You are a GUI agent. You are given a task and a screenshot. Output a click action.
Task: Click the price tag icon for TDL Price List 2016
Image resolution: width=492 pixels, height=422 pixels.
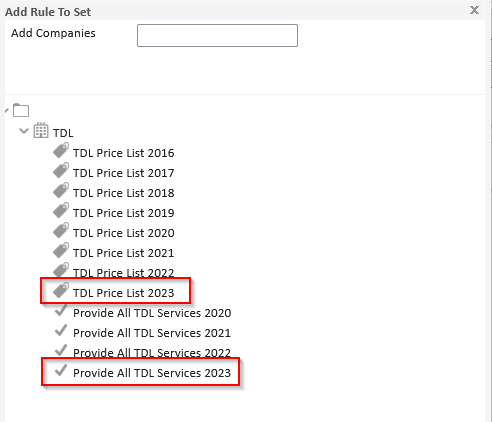tap(61, 150)
